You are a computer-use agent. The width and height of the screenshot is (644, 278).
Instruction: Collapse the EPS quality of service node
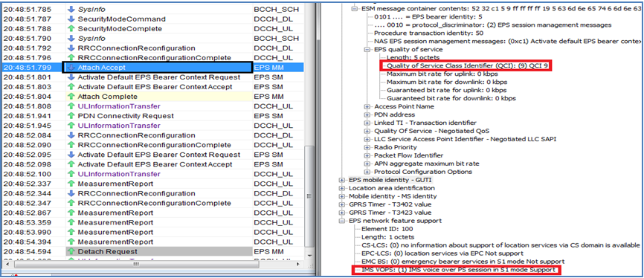pos(367,49)
